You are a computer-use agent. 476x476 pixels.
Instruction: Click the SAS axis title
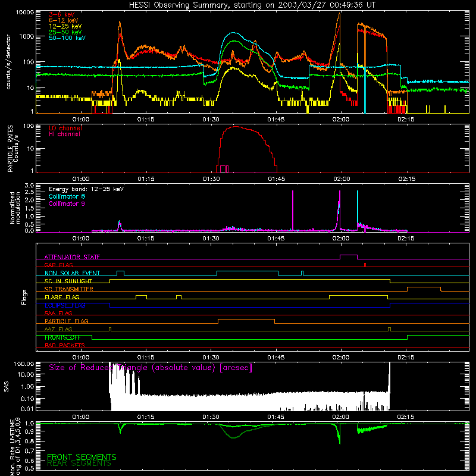[x=7, y=387]
